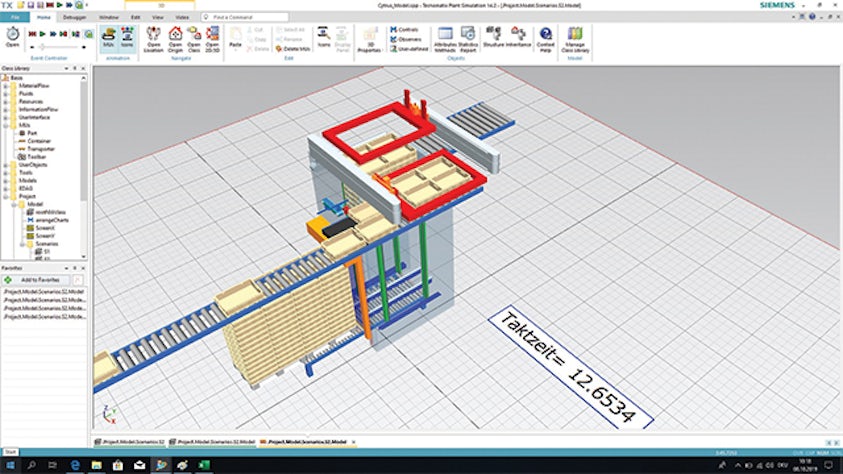The image size is (843, 474).
Task: Select Transporter in class library
Action: (x=40, y=149)
